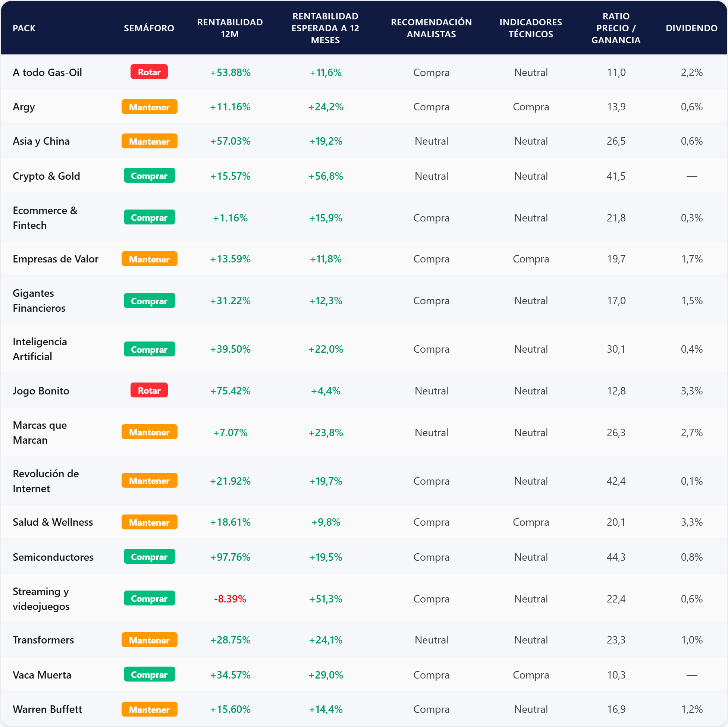Sort by the PACK column header

click(24, 28)
